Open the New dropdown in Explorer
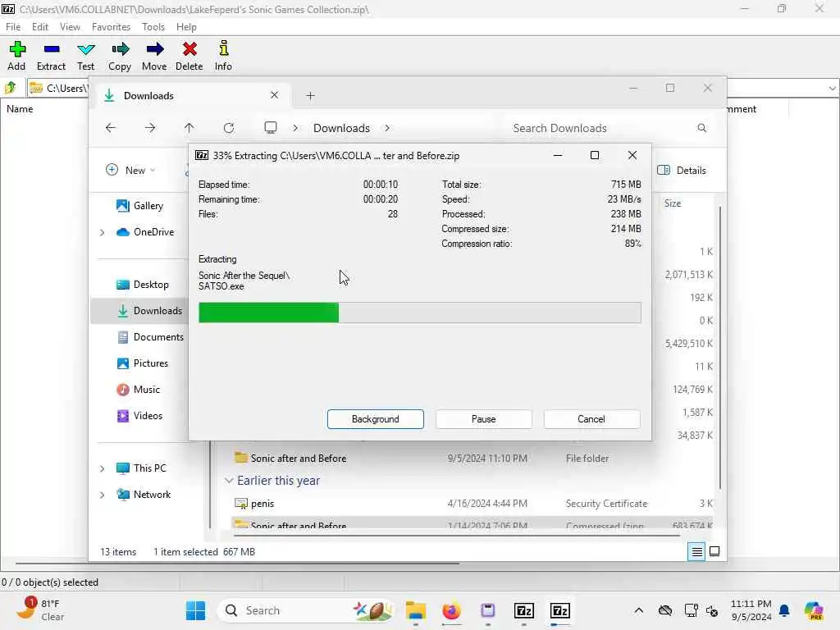Image resolution: width=840 pixels, height=630 pixels. [x=130, y=171]
